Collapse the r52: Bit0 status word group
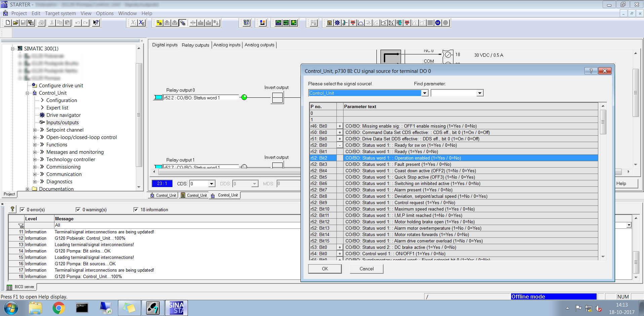The height and width of the screenshot is (316, 644). (340, 145)
